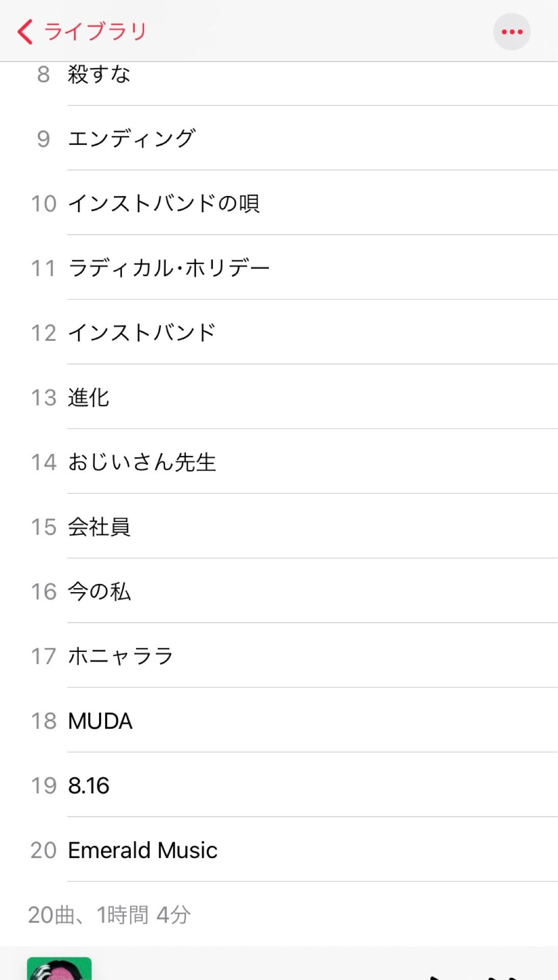Tap track 12 インストバンド
This screenshot has height=980, width=558.
pyautogui.click(x=142, y=333)
